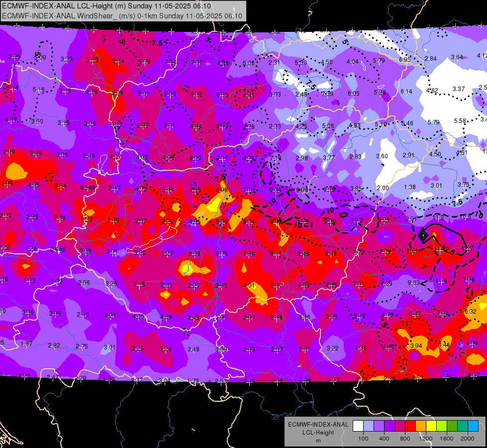Click the '9.98' wind shear value
The width and height of the screenshot is (487, 448).
click(x=302, y=190)
